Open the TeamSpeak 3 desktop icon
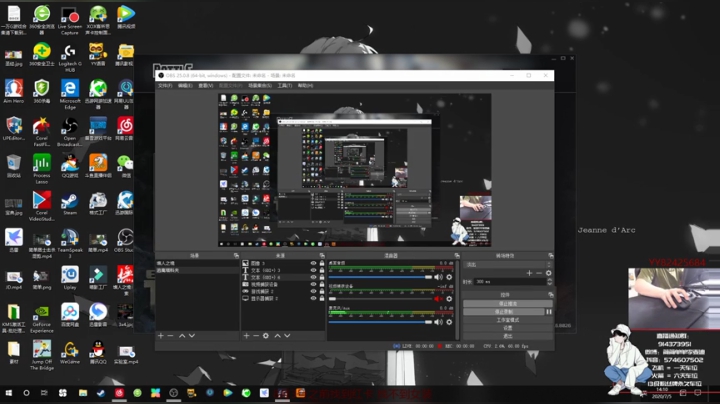720x404 pixels. pyautogui.click(x=70, y=244)
